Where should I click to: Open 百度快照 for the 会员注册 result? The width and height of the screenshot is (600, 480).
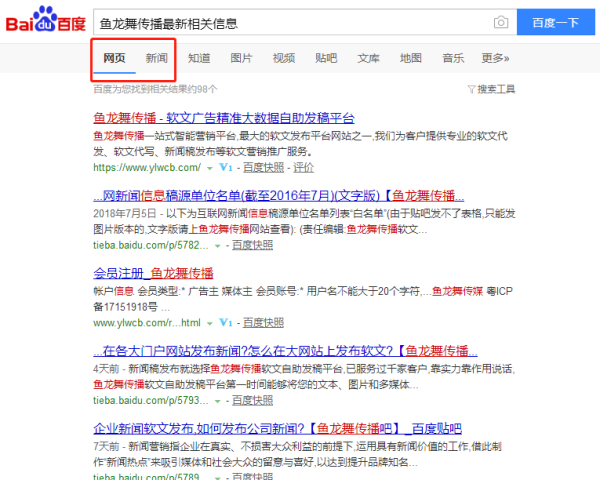[x=264, y=323]
